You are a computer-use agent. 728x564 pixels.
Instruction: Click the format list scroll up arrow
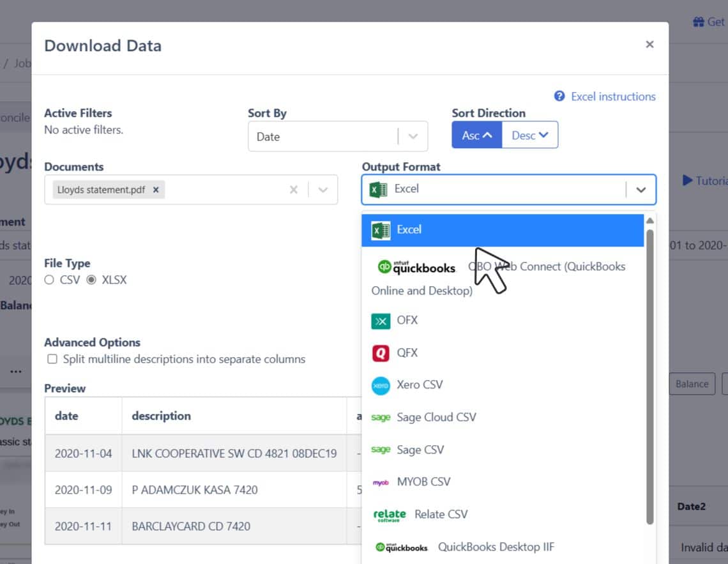[x=650, y=220]
